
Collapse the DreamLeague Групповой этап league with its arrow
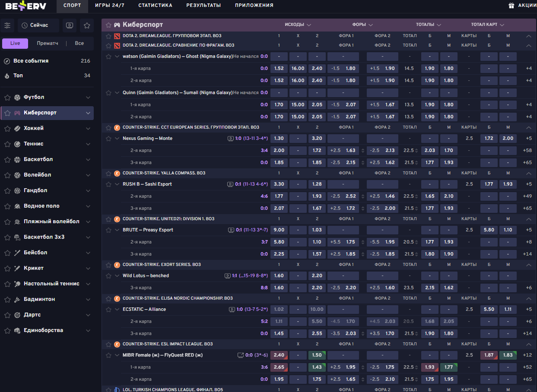click(528, 36)
